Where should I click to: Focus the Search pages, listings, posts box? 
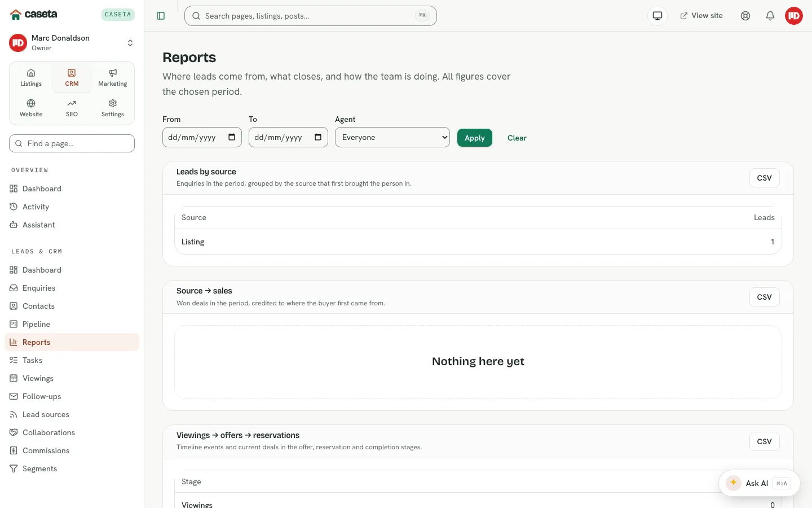point(311,16)
